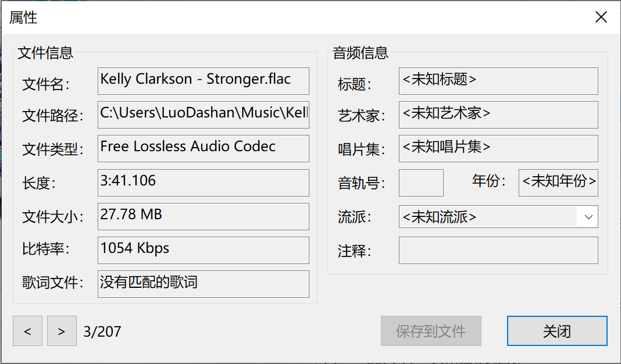
Task: Click the 年份 year input field
Action: 558,183
